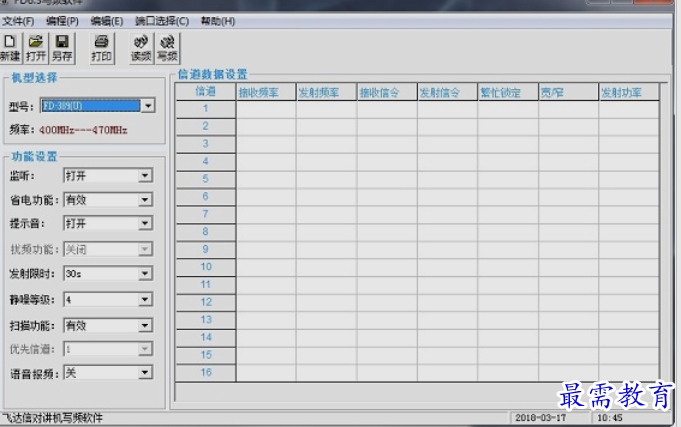The width and height of the screenshot is (681, 427).
Task: Expand the 监听 dropdown
Action: pyautogui.click(x=145, y=175)
